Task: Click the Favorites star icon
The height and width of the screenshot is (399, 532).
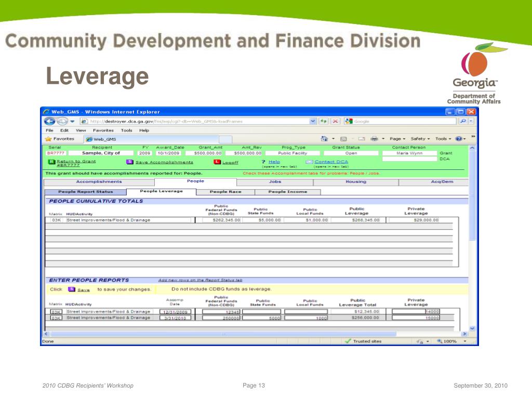Action: (x=48, y=139)
